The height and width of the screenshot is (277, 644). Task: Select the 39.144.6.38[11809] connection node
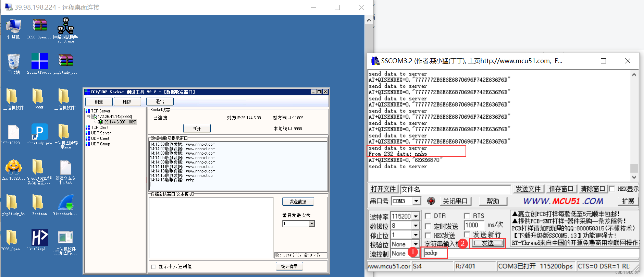pos(120,122)
